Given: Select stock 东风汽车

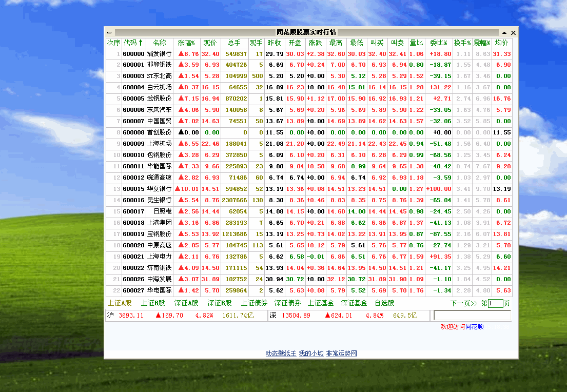Looking at the screenshot, I should (160, 110).
